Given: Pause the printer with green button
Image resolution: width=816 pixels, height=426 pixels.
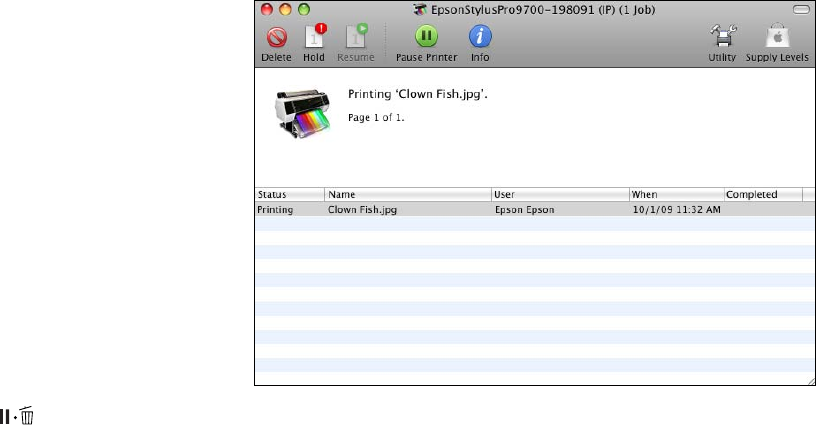Looking at the screenshot, I should pos(426,36).
